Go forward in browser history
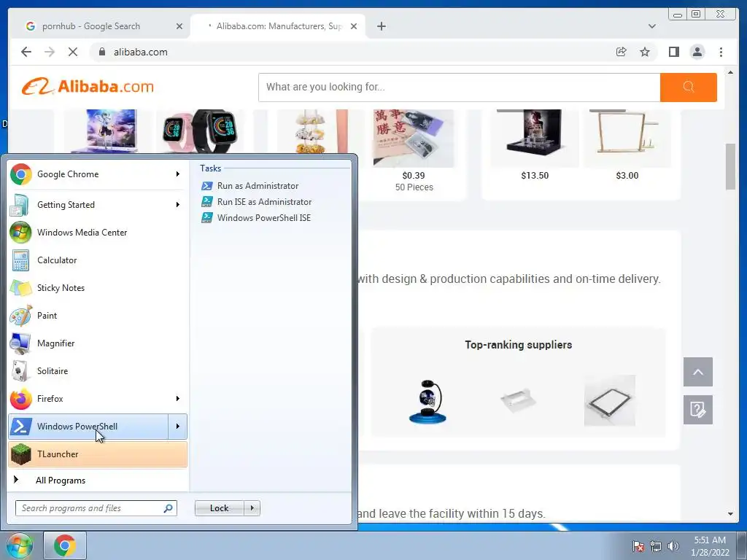747x560 pixels. click(x=50, y=52)
